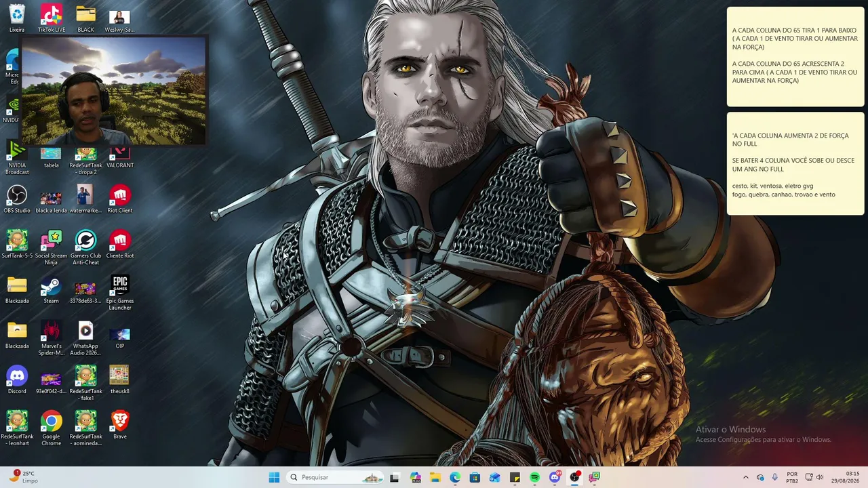868x488 pixels.
Task: Select the RedeSurfTank - leonhart icon
Action: [17, 428]
